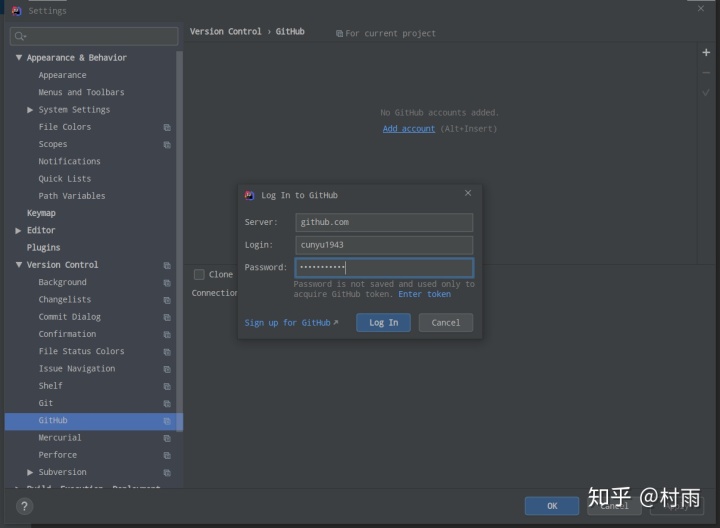This screenshot has height=528, width=720.
Task: Open the Appearance settings page
Action: (x=62, y=75)
